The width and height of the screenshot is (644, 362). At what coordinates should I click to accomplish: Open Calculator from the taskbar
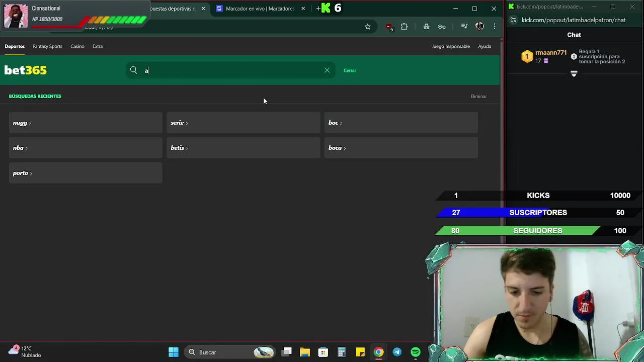point(342,352)
